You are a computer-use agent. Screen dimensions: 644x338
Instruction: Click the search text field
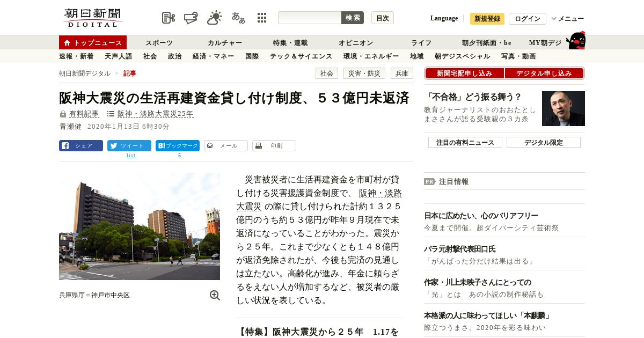point(310,18)
